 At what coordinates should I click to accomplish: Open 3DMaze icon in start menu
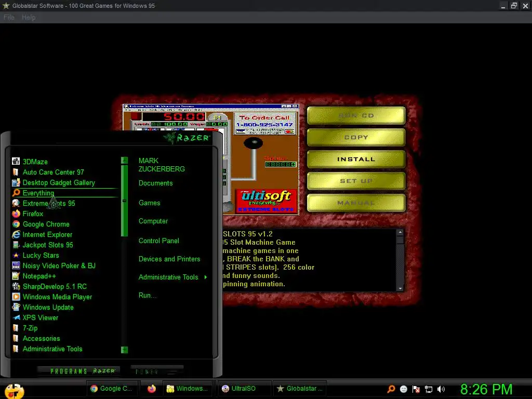point(16,162)
